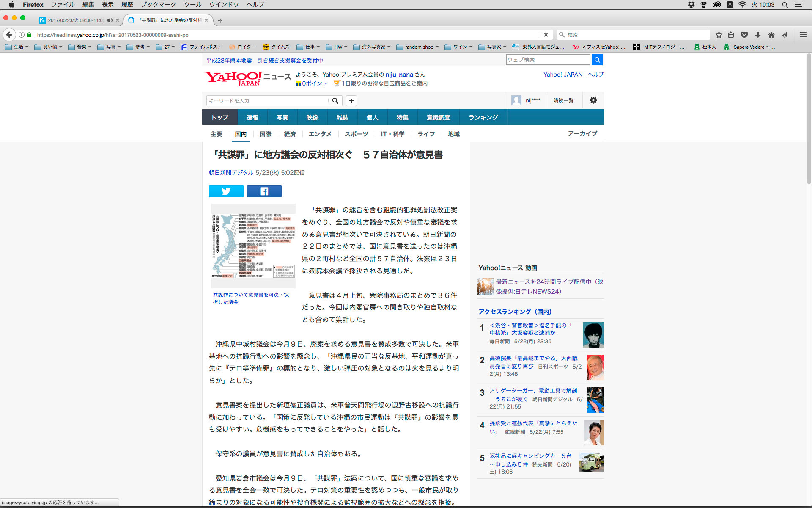Stop loading with the X button
Image resolution: width=812 pixels, height=508 pixels.
coord(546,35)
